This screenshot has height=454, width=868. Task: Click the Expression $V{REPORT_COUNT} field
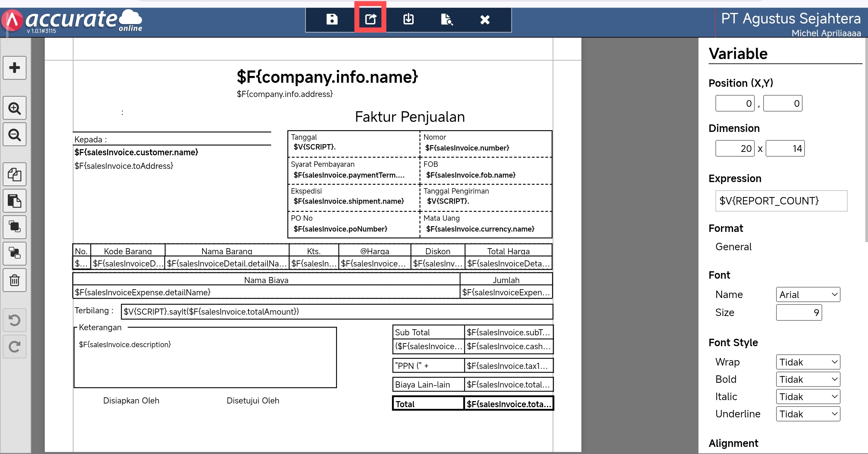click(x=781, y=201)
